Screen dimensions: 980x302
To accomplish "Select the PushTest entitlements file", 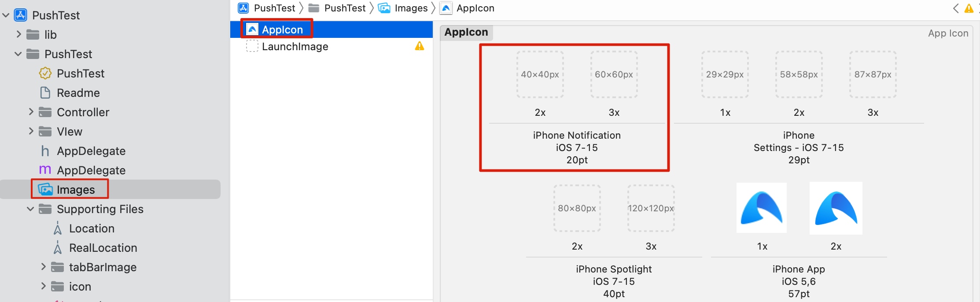I will point(80,74).
